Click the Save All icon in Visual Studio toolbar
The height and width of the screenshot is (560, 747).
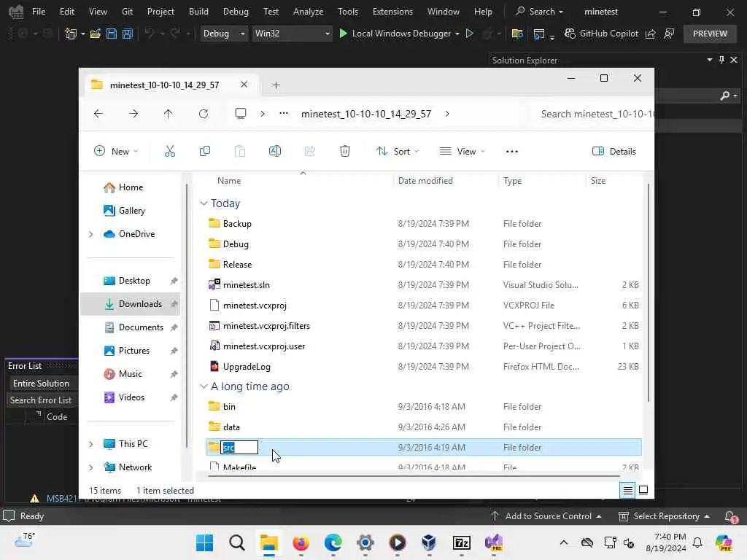pos(127,34)
